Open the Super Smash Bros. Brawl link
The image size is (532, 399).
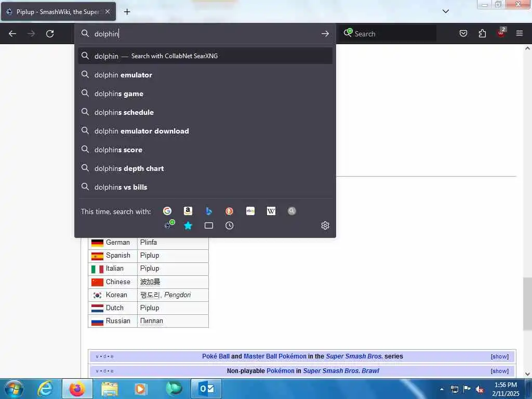pyautogui.click(x=341, y=371)
